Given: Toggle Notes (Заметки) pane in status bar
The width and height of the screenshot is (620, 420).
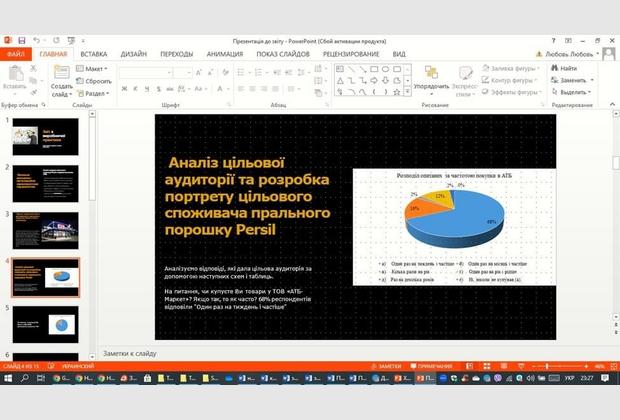Looking at the screenshot, I should (x=386, y=367).
